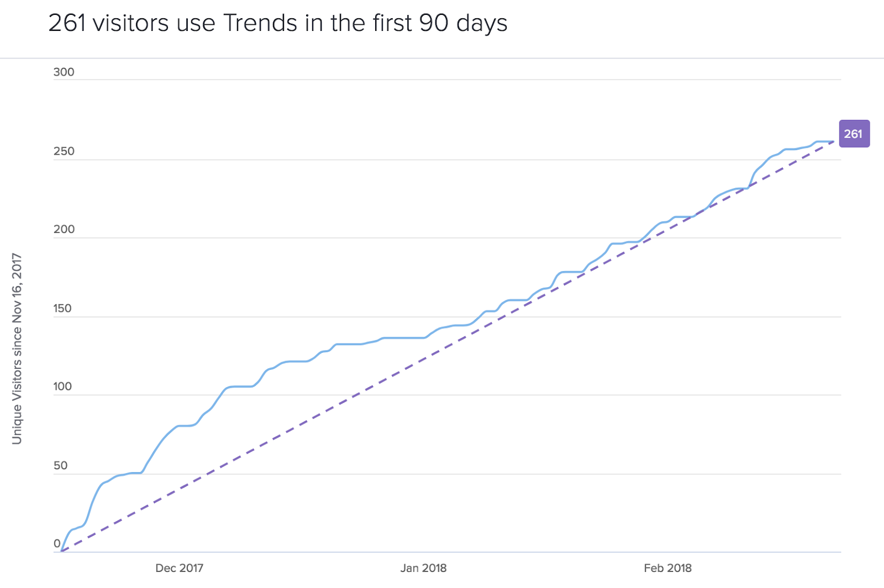Screen dimensions: 884x588
Task: Click the 0 y-axis label
Action: click(57, 544)
